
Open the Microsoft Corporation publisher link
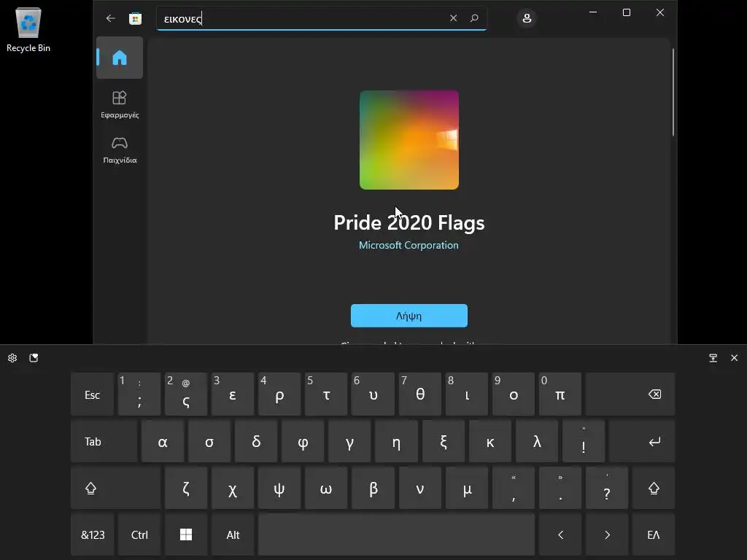(x=409, y=245)
